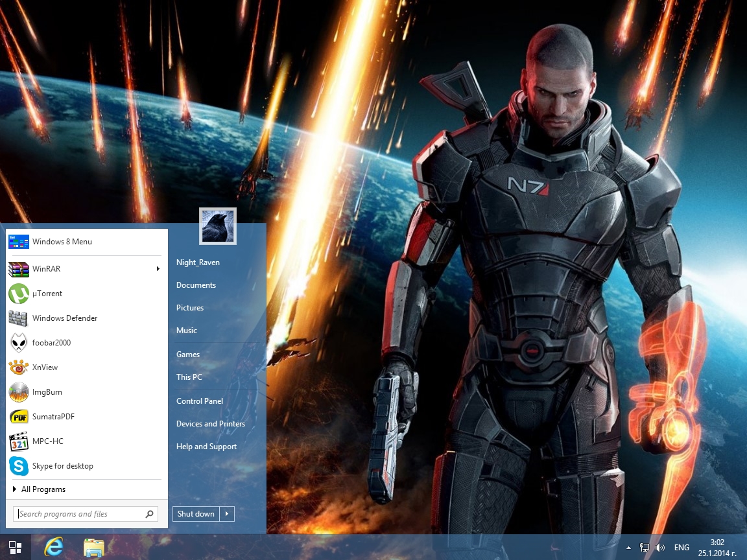The width and height of the screenshot is (747, 560).
Task: Open the µTorrent green icon
Action: tap(19, 294)
